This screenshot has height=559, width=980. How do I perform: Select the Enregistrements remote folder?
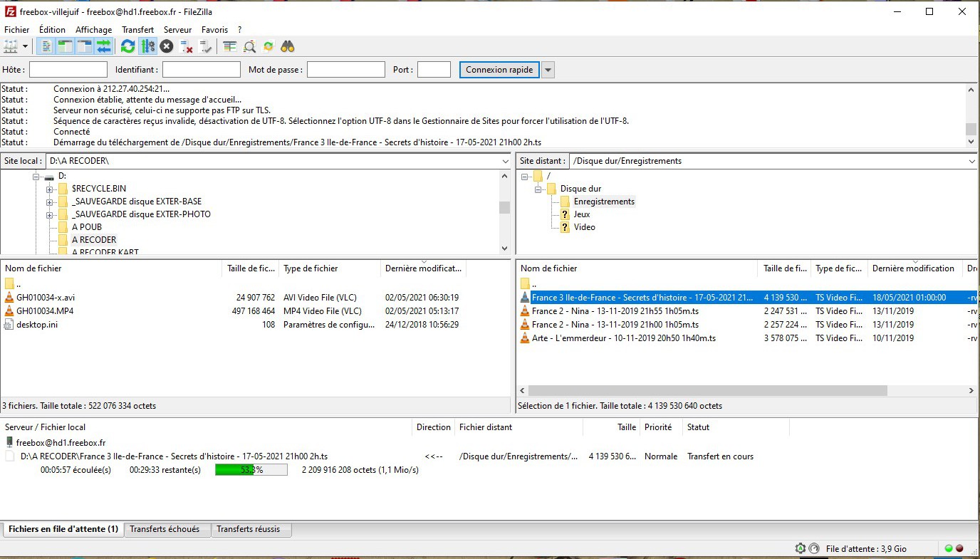click(604, 202)
